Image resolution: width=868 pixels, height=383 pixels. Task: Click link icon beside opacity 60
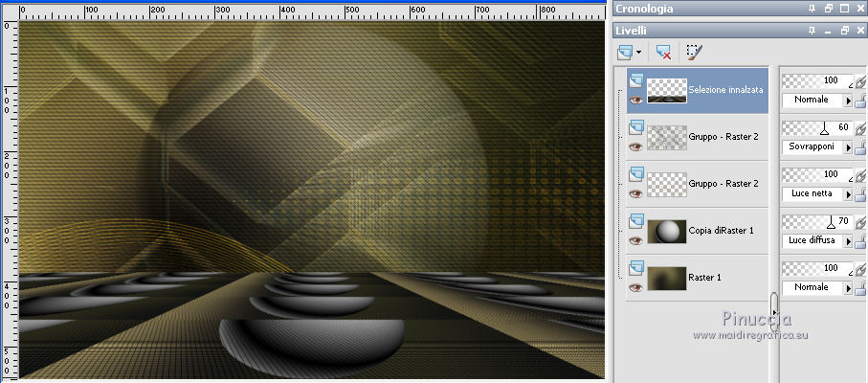point(859,129)
